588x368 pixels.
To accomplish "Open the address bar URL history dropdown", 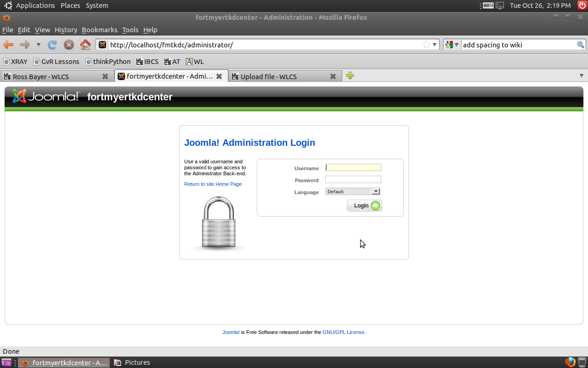I will [435, 45].
